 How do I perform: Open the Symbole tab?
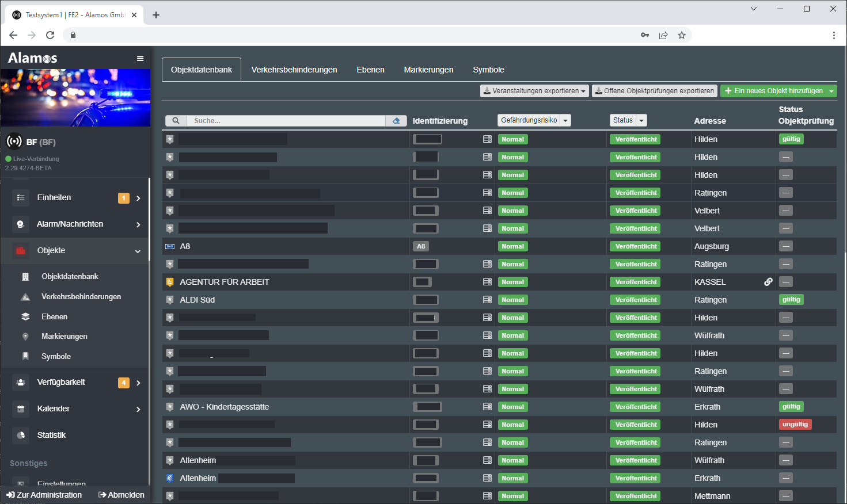click(x=488, y=70)
